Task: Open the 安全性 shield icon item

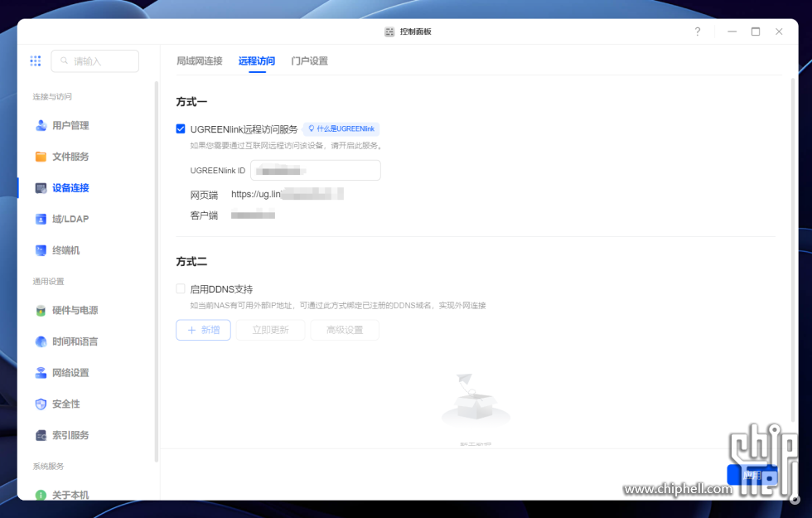Action: [x=41, y=404]
